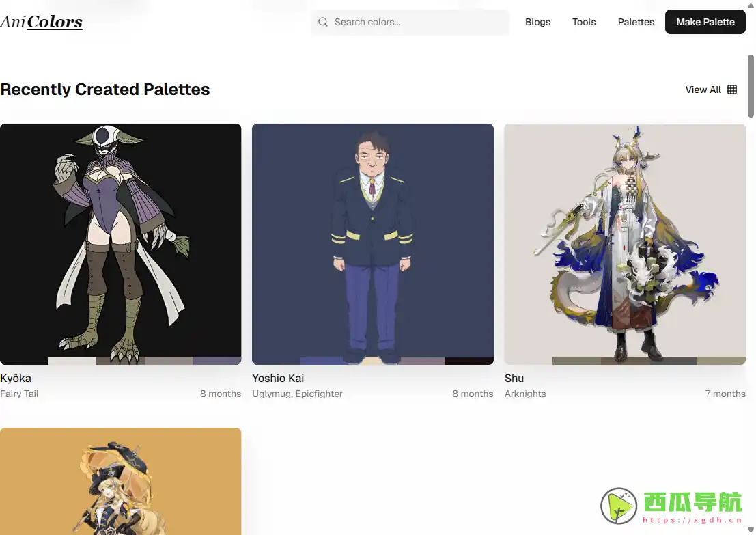Click the Yoshio Kai palette title

coord(278,379)
